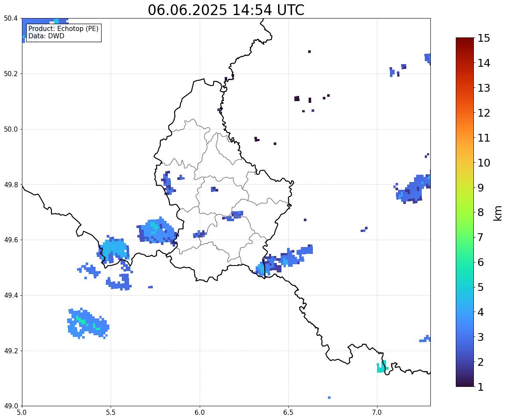Click the green-speckled echo cluster near 49.3 latitude
This screenshot has height=420, width=507.
pos(88,323)
